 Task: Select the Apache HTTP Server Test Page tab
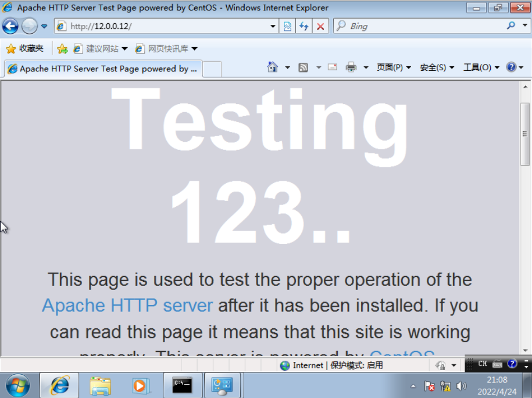coord(103,69)
